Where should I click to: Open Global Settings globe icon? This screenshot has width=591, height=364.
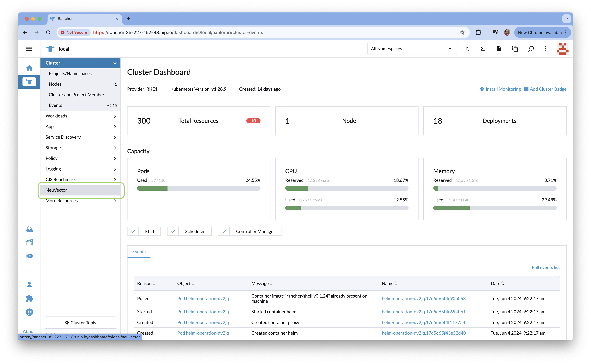tap(29, 312)
